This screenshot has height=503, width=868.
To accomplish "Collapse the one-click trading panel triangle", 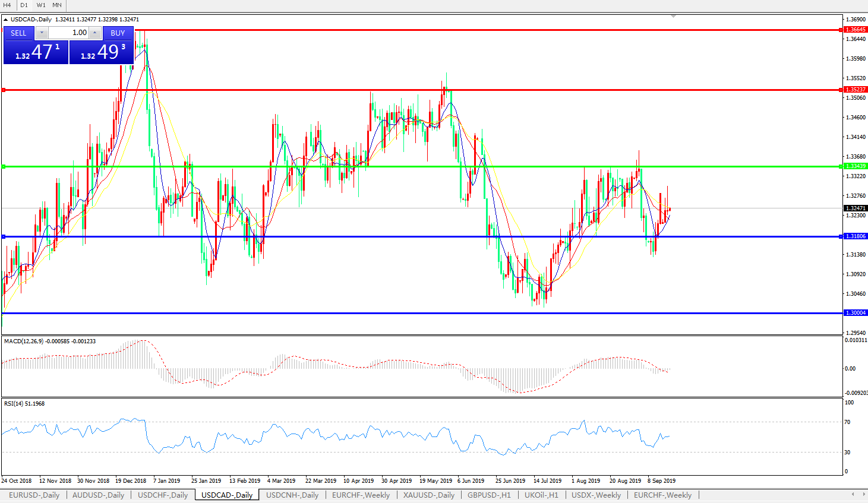I will 6,20.
